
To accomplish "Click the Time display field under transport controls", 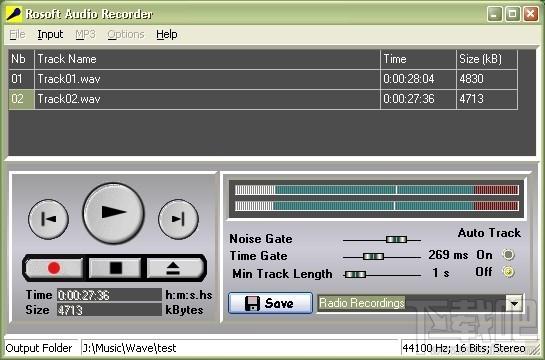I will click(x=109, y=295).
